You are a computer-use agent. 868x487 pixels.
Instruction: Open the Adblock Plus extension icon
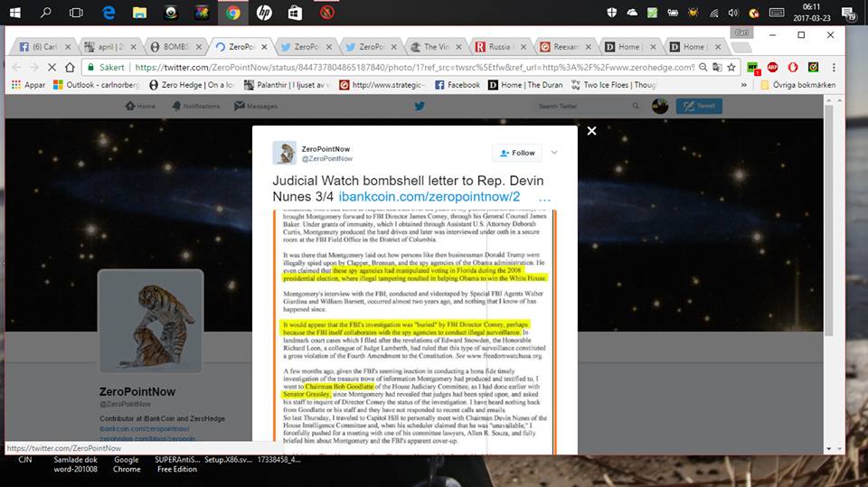[x=773, y=68]
